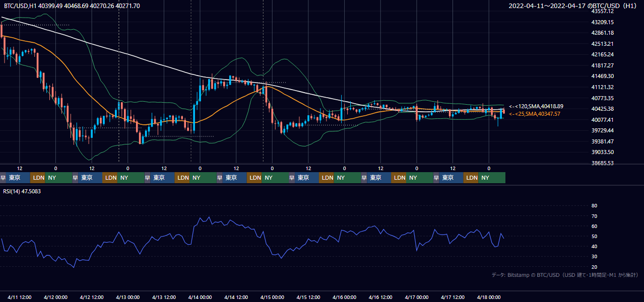Pick the 39033.50 price axis value

coord(602,152)
